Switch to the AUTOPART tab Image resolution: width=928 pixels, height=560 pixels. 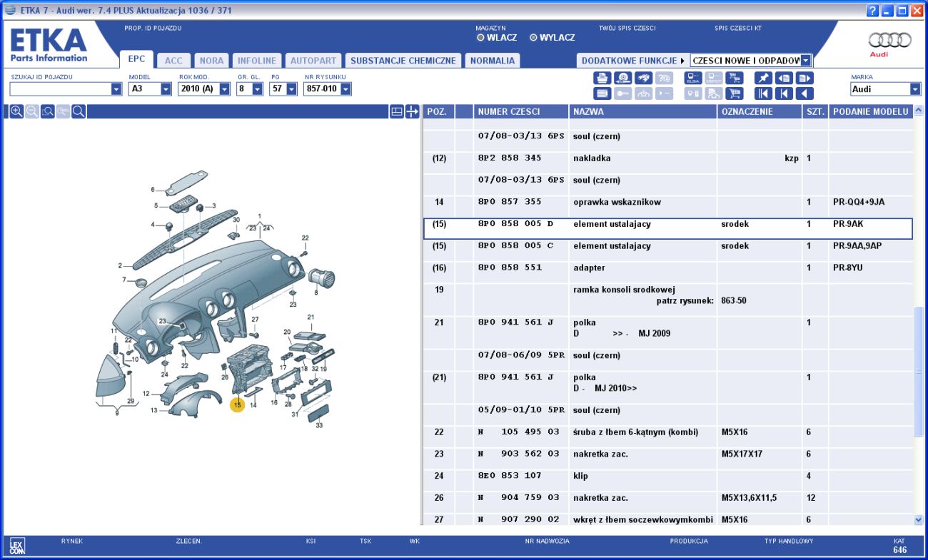313,61
